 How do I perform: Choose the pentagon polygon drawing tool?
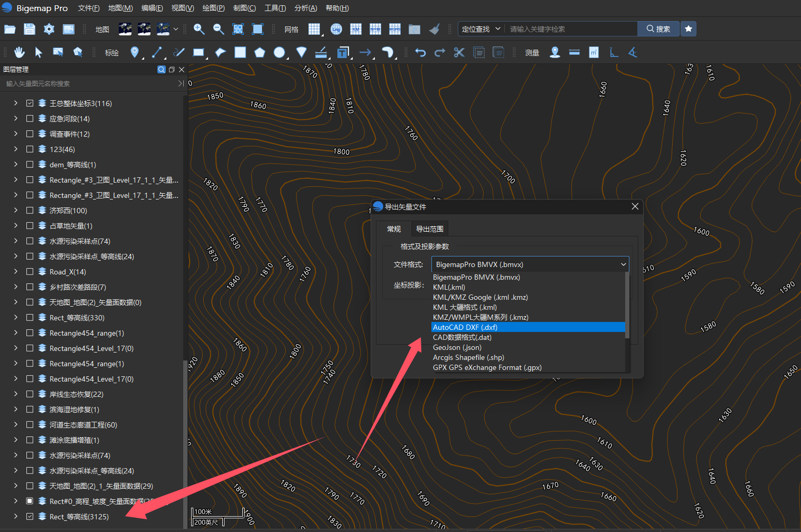259,52
